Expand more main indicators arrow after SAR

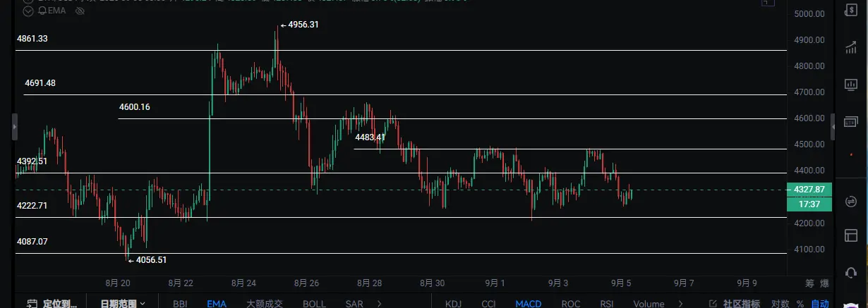point(380,304)
